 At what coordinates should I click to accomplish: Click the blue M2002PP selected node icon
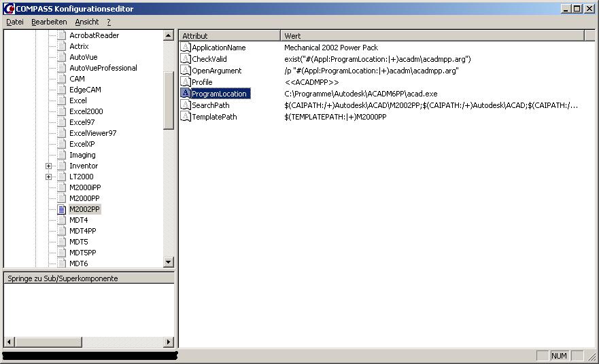(62, 209)
